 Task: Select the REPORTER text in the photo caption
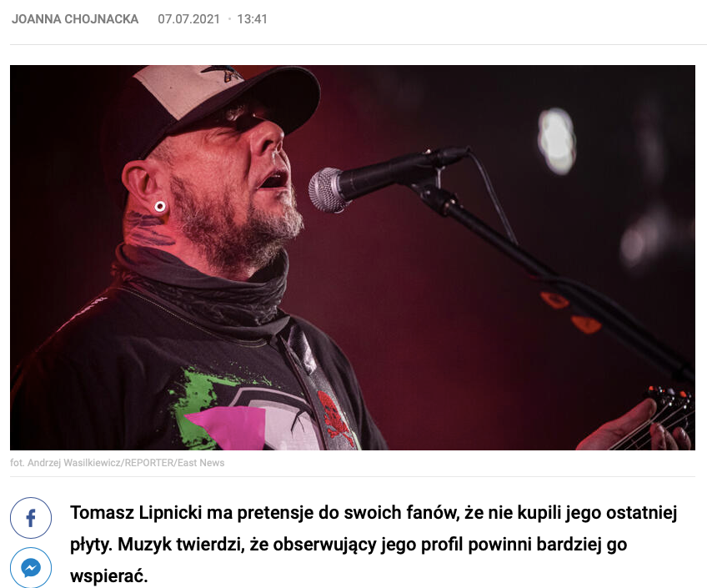click(149, 463)
